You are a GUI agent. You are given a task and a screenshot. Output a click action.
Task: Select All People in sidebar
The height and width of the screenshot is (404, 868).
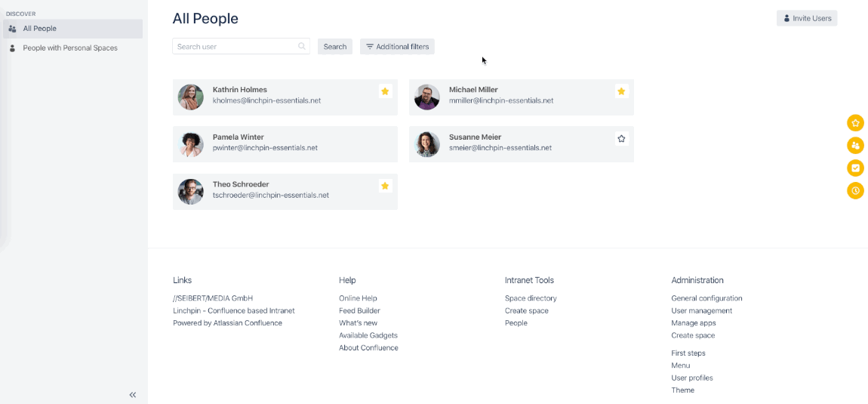40,29
